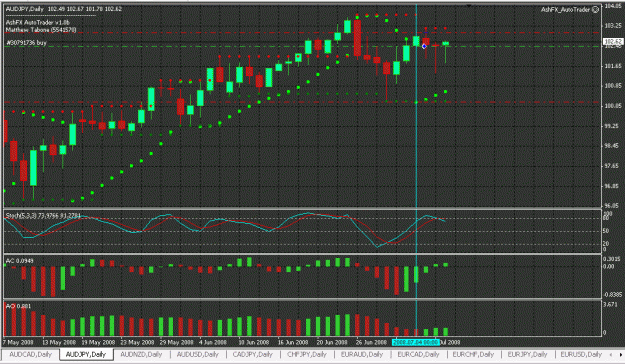The width and height of the screenshot is (625, 364).
Task: Click the 97.65 price scale value
Action: [x=613, y=166]
